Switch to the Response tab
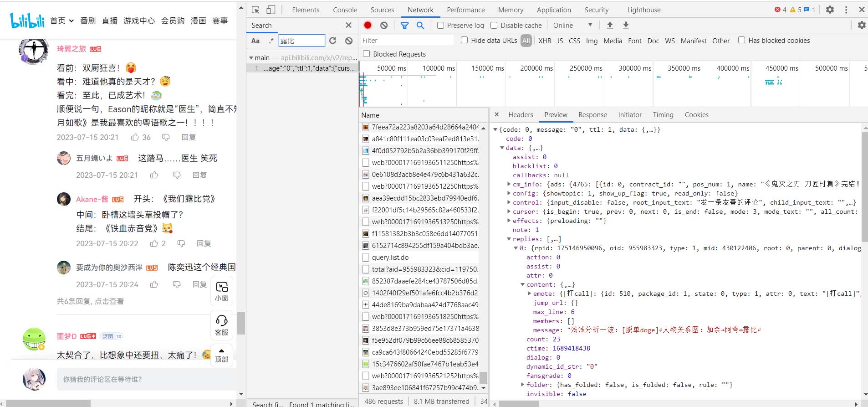 coord(592,115)
